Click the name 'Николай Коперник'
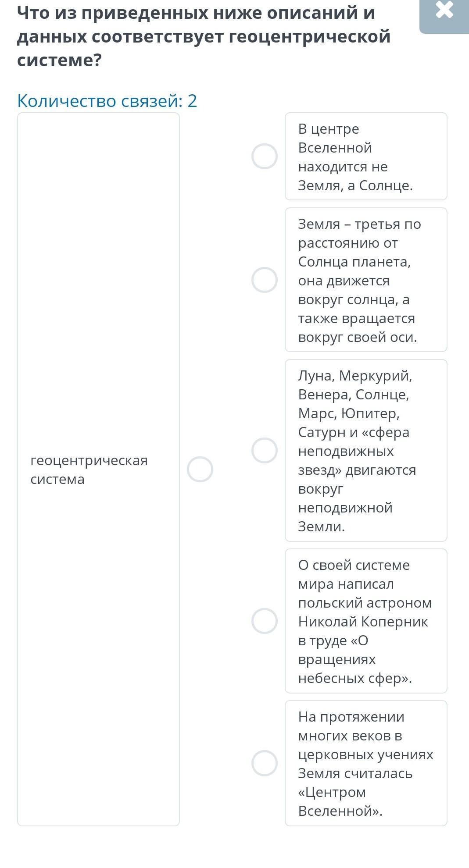Viewport: 469px width, 868px height. click(x=363, y=622)
